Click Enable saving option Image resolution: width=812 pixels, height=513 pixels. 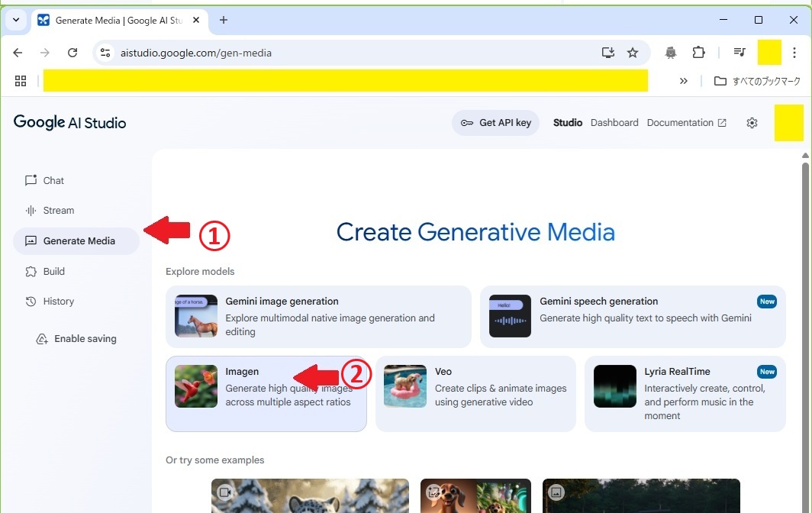pos(76,339)
